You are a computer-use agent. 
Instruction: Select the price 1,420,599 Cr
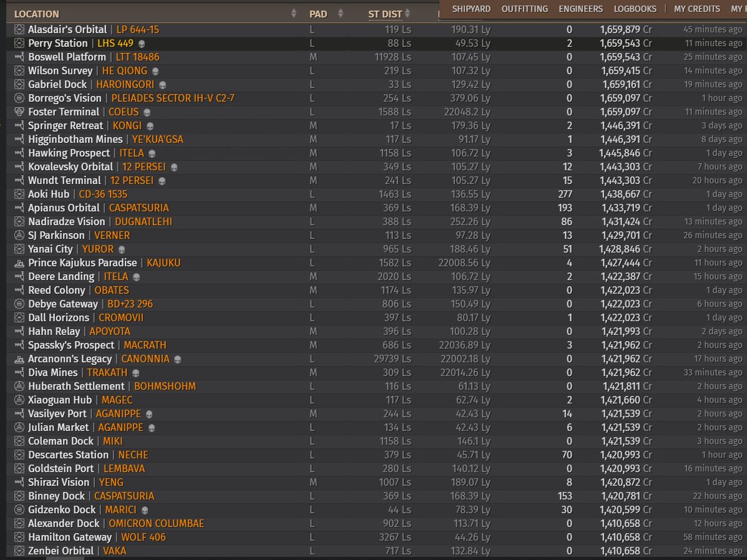pos(627,509)
